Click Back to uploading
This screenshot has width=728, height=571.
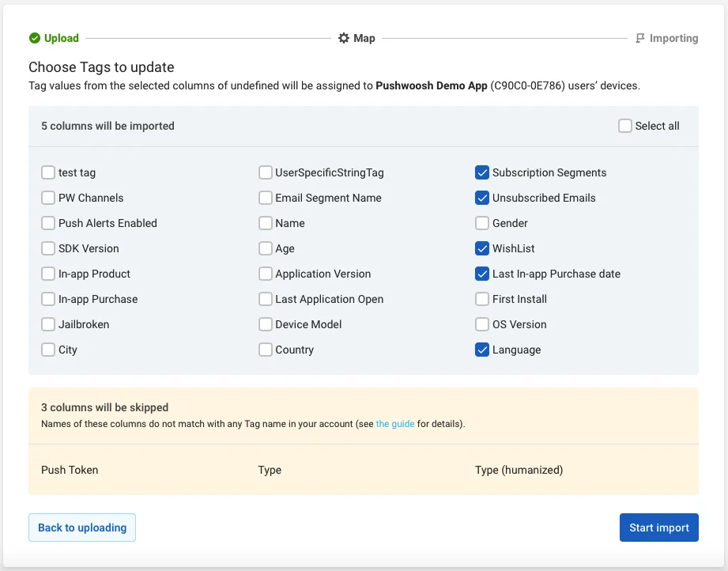pyautogui.click(x=81, y=527)
